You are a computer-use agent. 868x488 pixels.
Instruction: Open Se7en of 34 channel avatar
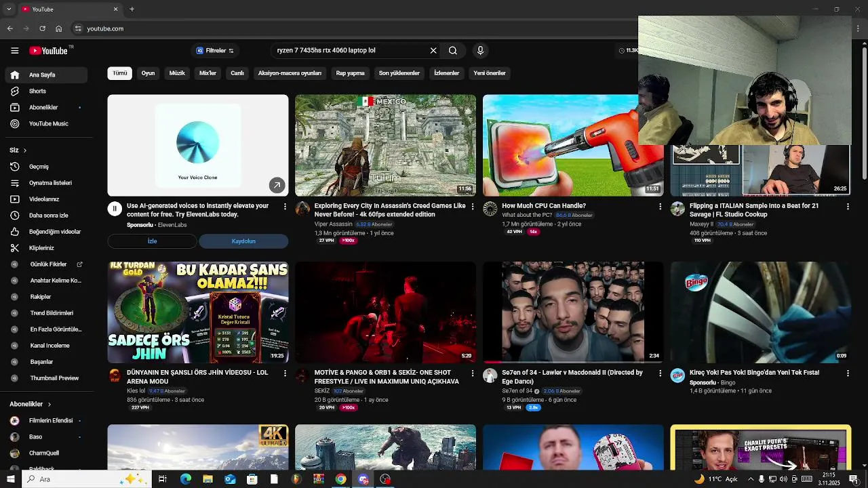[x=490, y=375]
